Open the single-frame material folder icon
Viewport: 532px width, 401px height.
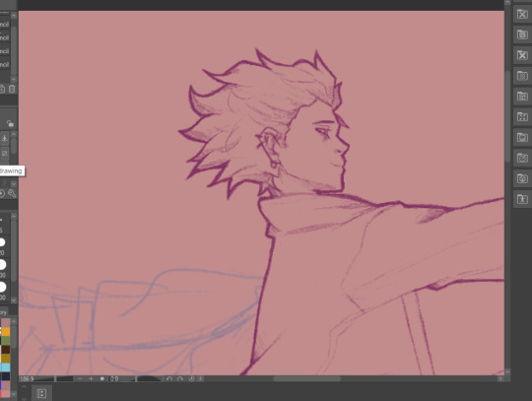pyautogui.click(x=522, y=97)
